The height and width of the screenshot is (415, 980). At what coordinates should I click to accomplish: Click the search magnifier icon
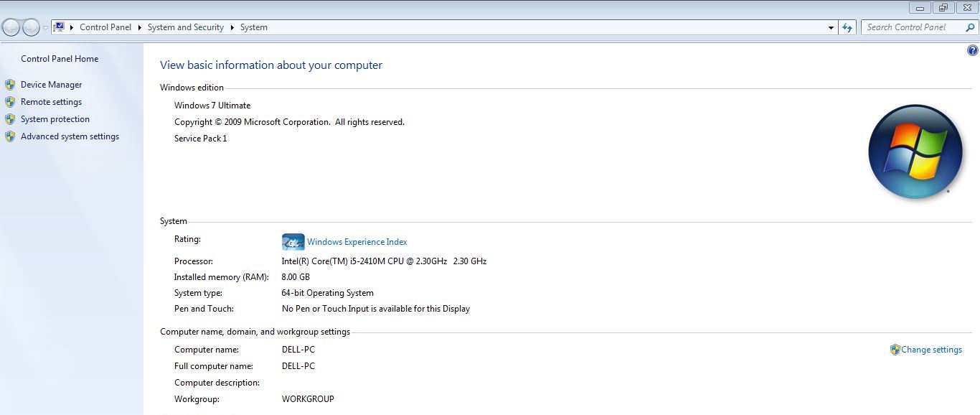tap(971, 27)
